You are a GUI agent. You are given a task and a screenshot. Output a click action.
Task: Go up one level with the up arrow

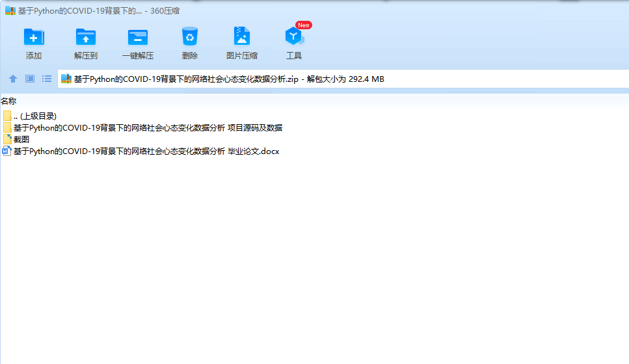pos(13,79)
